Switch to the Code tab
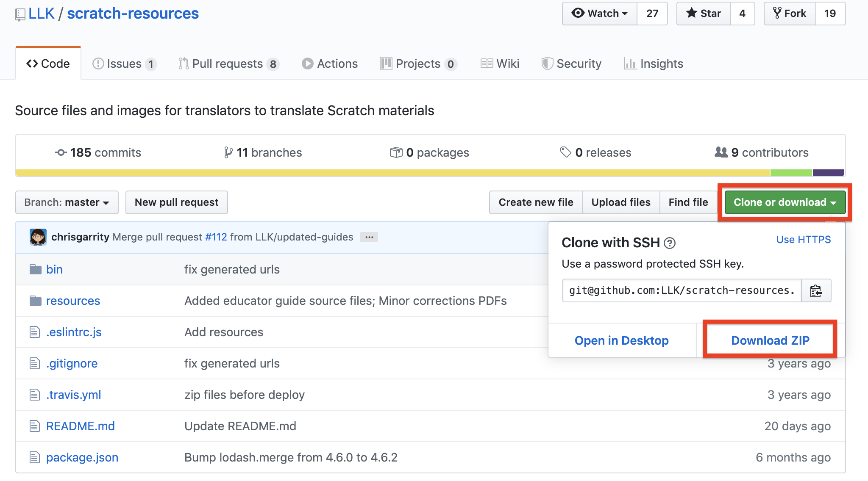Viewport: 868px width, 481px height. coord(48,64)
